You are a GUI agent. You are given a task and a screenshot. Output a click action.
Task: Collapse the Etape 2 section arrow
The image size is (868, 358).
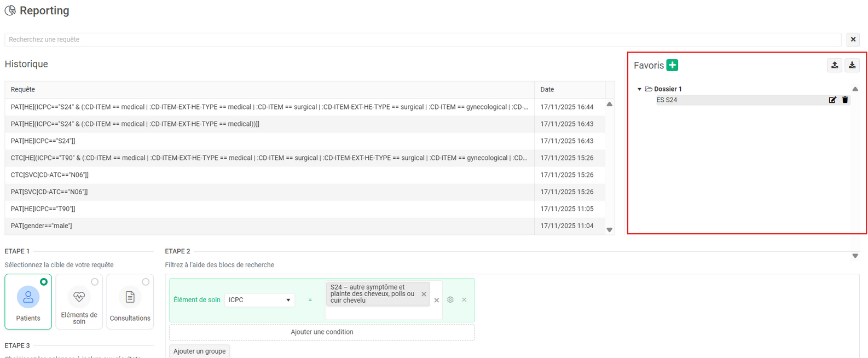click(x=855, y=256)
